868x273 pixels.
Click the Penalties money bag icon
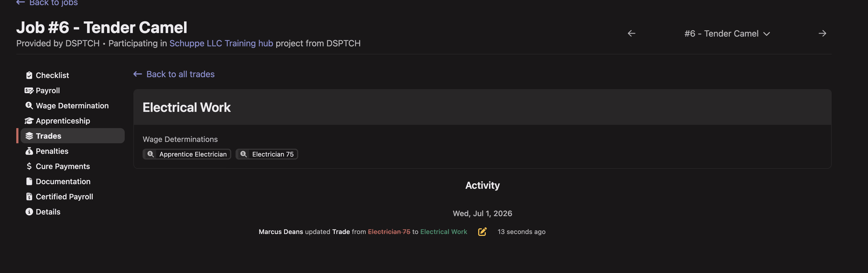[29, 151]
